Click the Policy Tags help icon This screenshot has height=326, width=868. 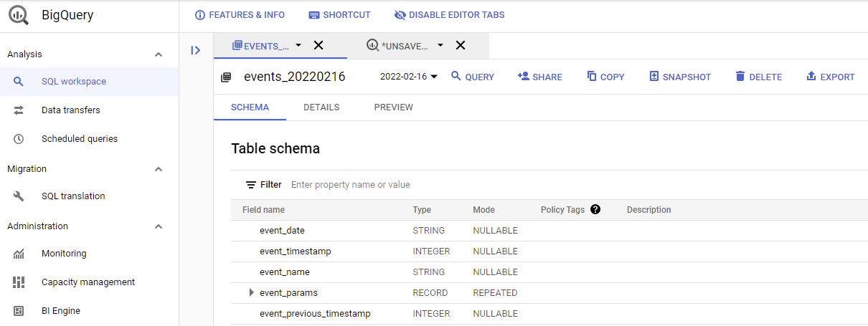click(595, 210)
